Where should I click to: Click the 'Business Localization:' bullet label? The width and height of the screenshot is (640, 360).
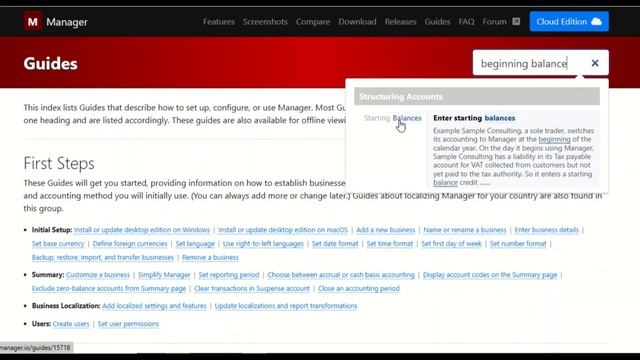click(66, 306)
